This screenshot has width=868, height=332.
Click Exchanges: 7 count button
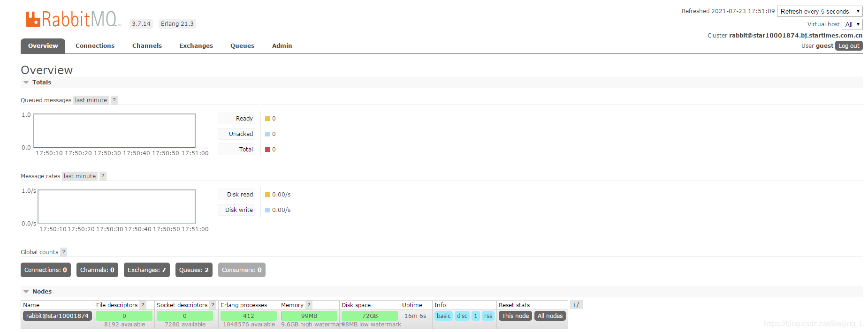146,270
